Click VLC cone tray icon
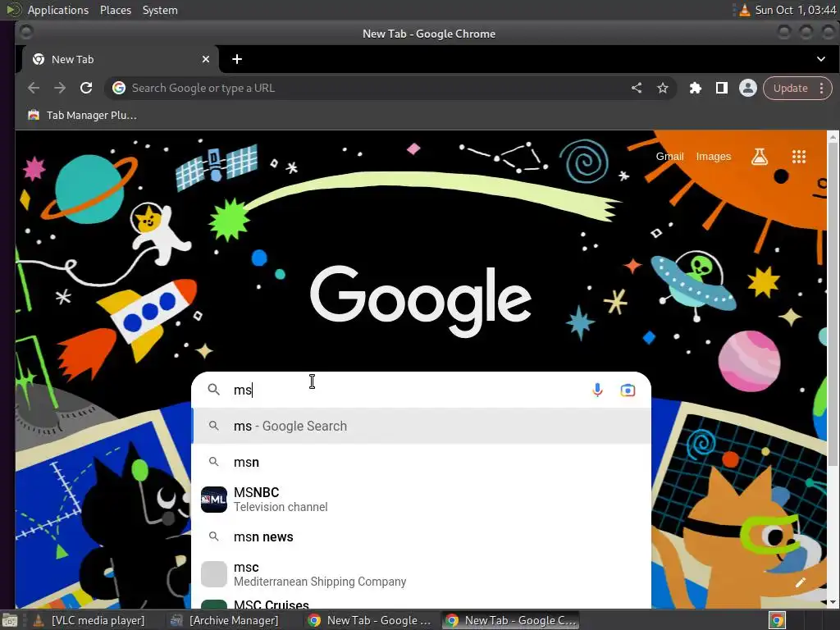840x630 pixels. click(x=745, y=10)
